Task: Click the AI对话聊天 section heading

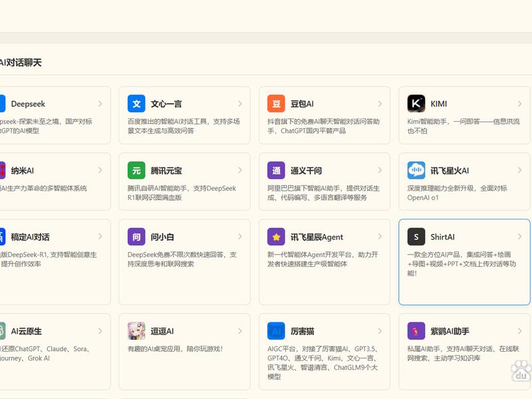Action: (21, 63)
